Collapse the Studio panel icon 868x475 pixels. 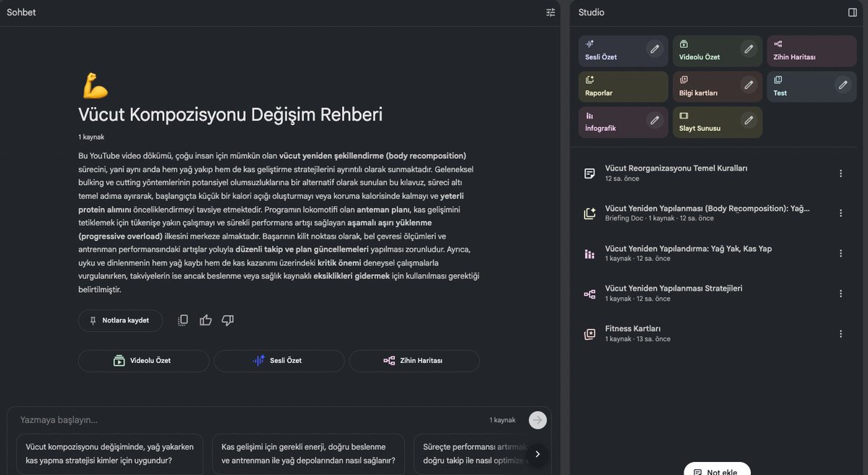[852, 12]
